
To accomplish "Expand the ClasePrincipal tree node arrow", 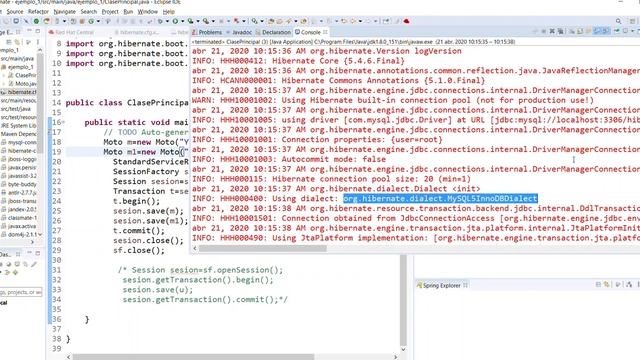I will click(4, 76).
